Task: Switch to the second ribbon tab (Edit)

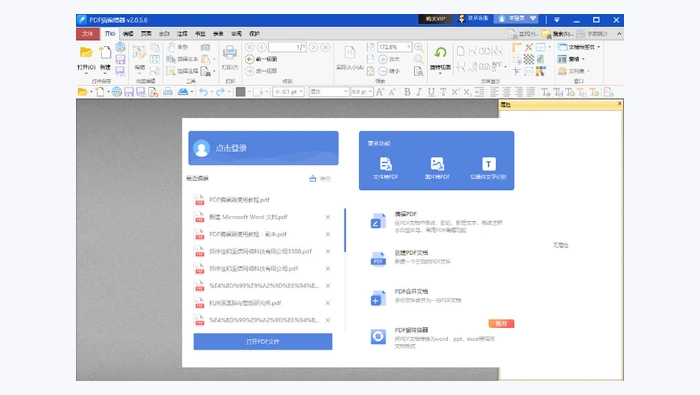Action: [128, 33]
